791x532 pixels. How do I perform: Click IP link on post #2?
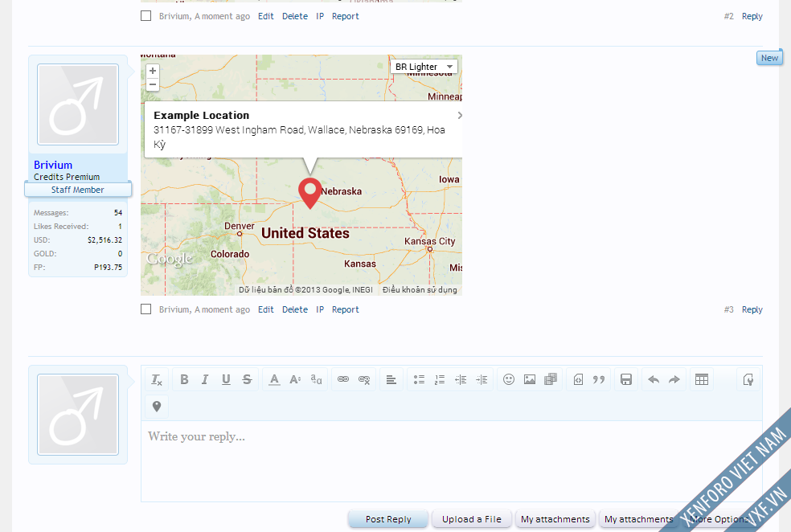[x=320, y=16]
